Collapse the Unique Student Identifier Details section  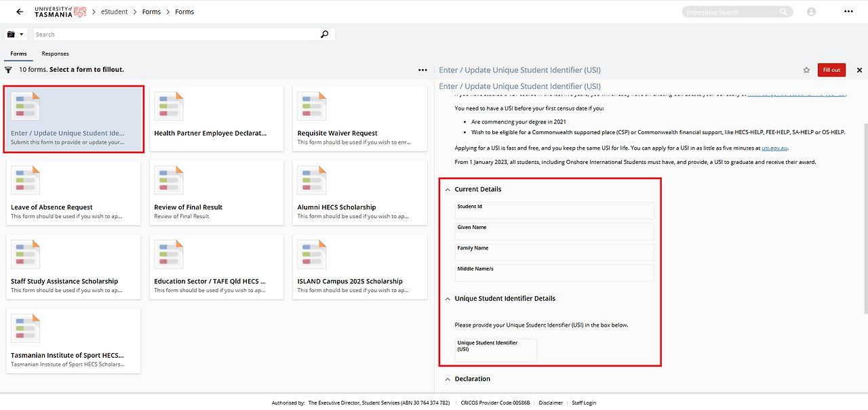point(448,299)
